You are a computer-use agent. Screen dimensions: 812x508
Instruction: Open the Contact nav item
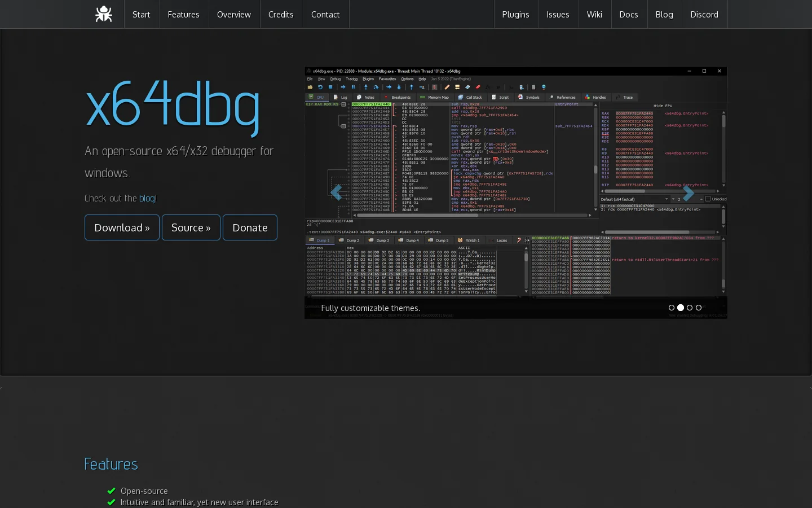pyautogui.click(x=325, y=14)
